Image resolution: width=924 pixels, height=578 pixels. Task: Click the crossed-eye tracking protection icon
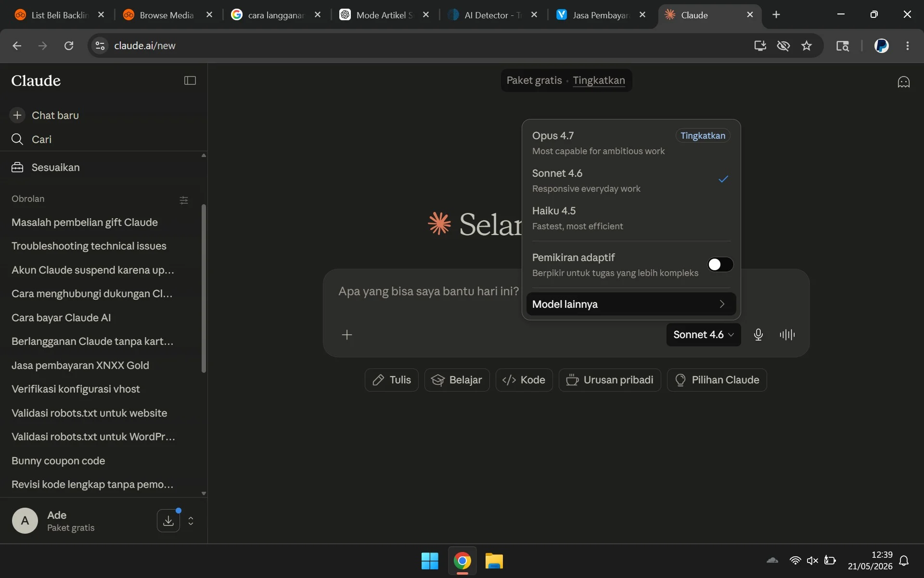783,46
